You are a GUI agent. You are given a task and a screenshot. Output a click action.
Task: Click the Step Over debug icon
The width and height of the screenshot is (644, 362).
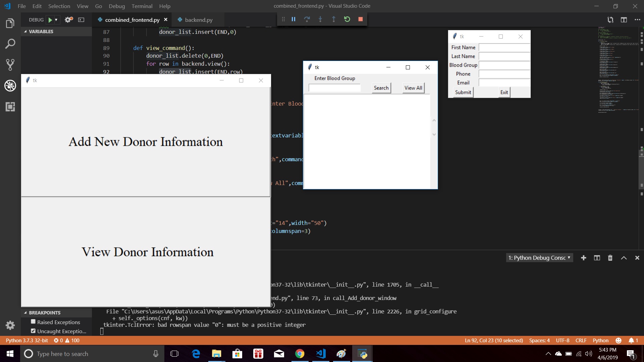point(307,19)
